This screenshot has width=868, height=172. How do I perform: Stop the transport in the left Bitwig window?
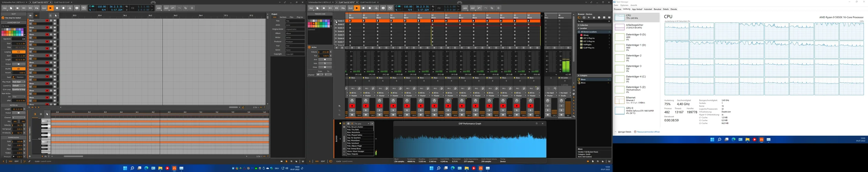pyautogui.click(x=57, y=8)
